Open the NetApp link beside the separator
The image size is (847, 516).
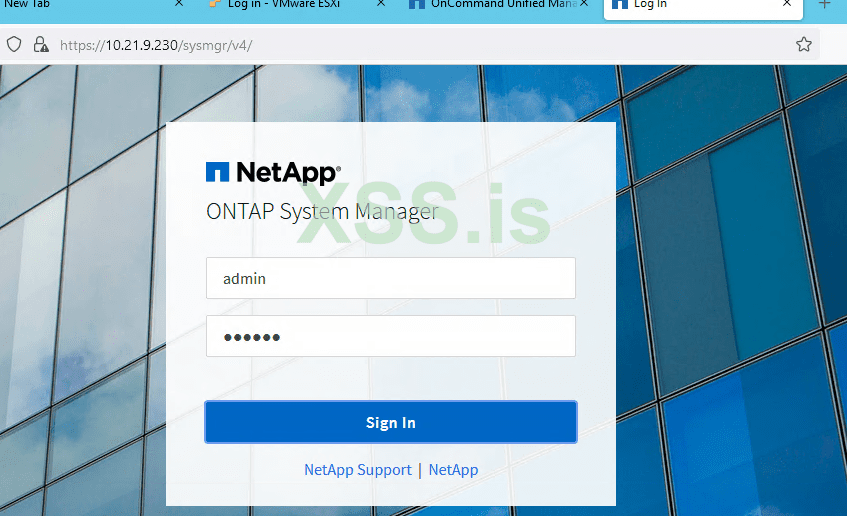453,470
